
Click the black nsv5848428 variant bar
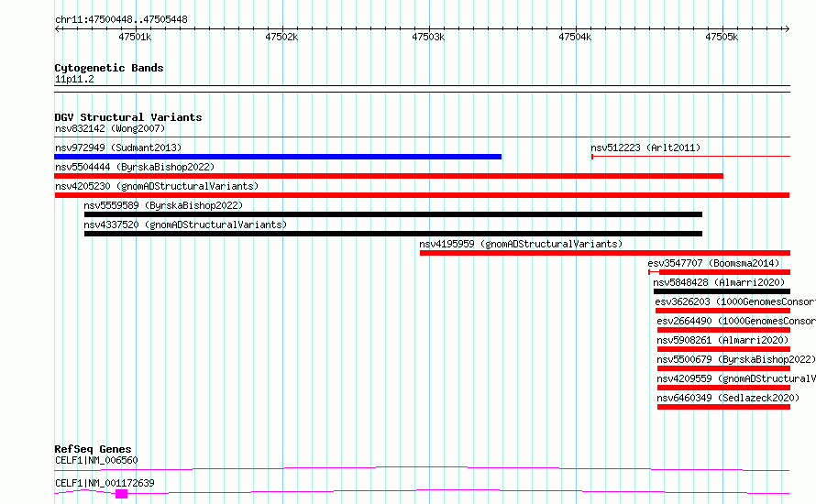(722, 291)
